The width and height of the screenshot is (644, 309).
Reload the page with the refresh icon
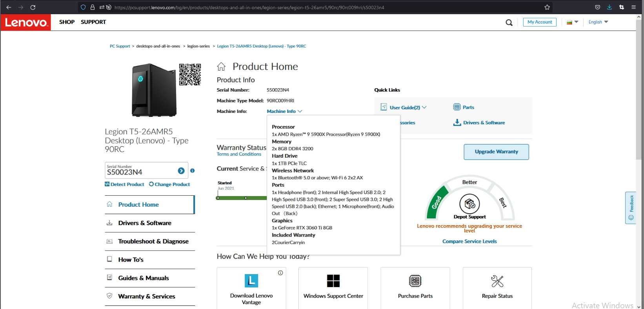click(x=33, y=7)
